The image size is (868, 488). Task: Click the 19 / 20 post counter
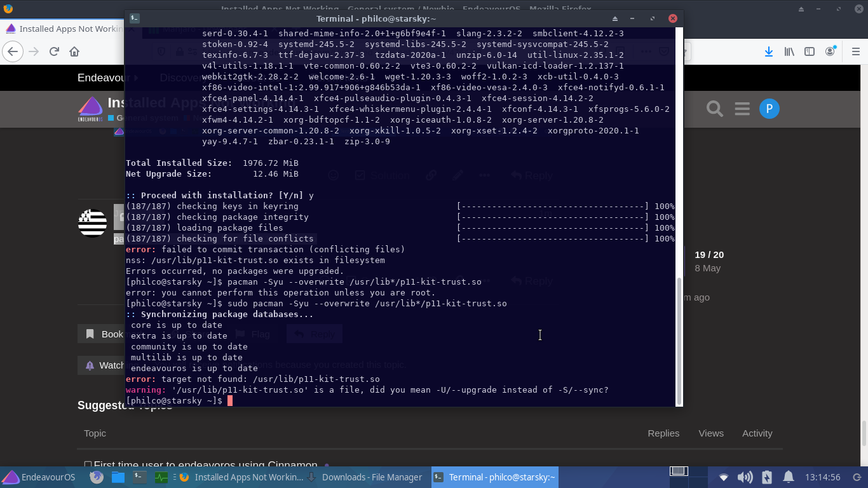709,255
